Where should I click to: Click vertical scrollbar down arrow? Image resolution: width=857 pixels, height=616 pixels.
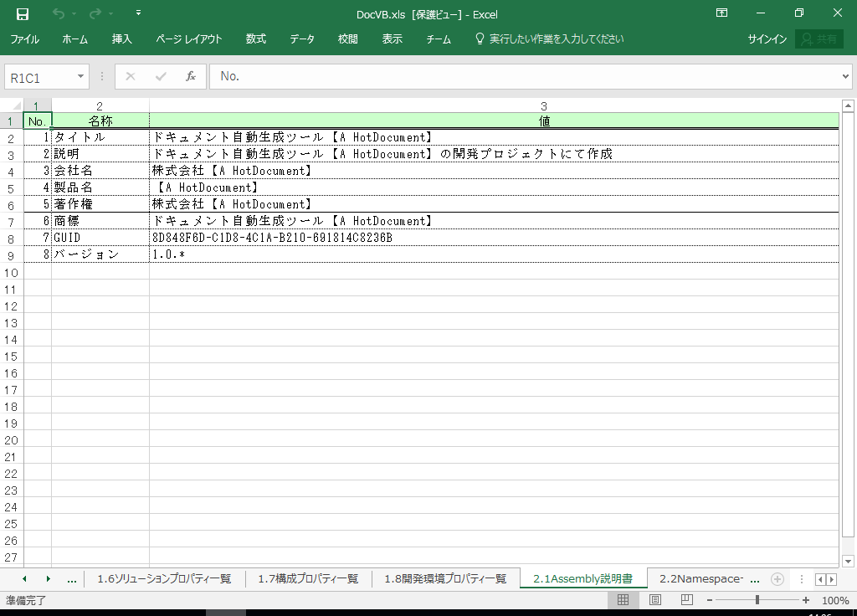click(x=848, y=561)
